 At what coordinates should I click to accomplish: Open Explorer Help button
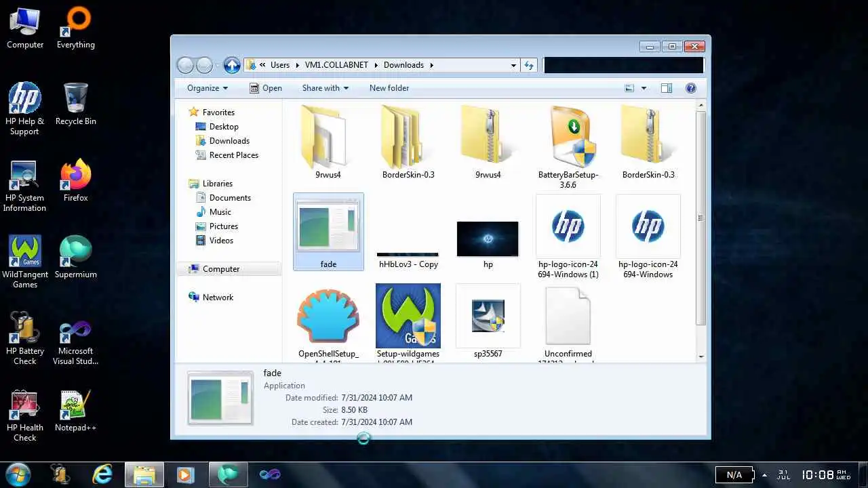pos(691,88)
